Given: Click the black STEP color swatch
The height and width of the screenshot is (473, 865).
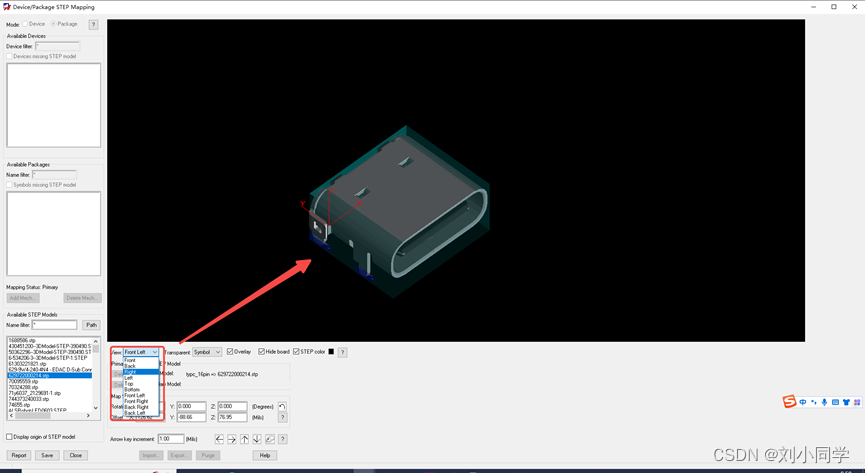Looking at the screenshot, I should (x=332, y=352).
